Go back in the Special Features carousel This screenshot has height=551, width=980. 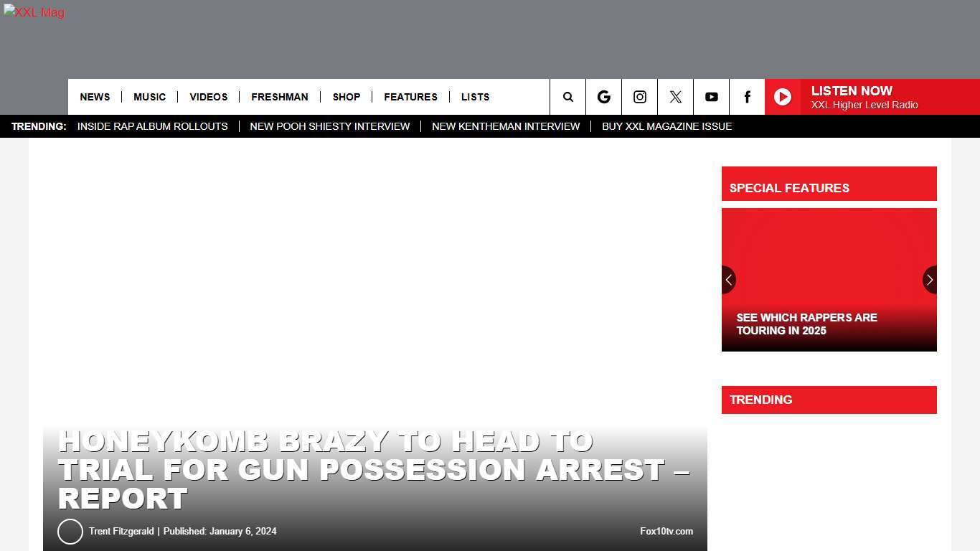pyautogui.click(x=729, y=280)
